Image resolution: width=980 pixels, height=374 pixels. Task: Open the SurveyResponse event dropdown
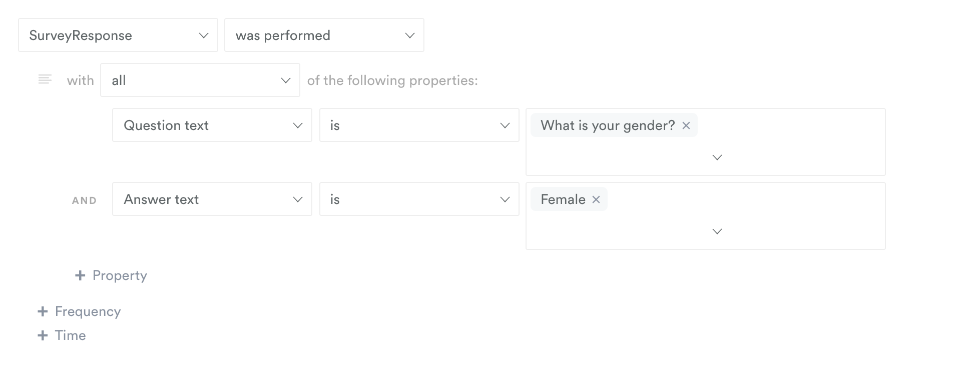click(118, 35)
